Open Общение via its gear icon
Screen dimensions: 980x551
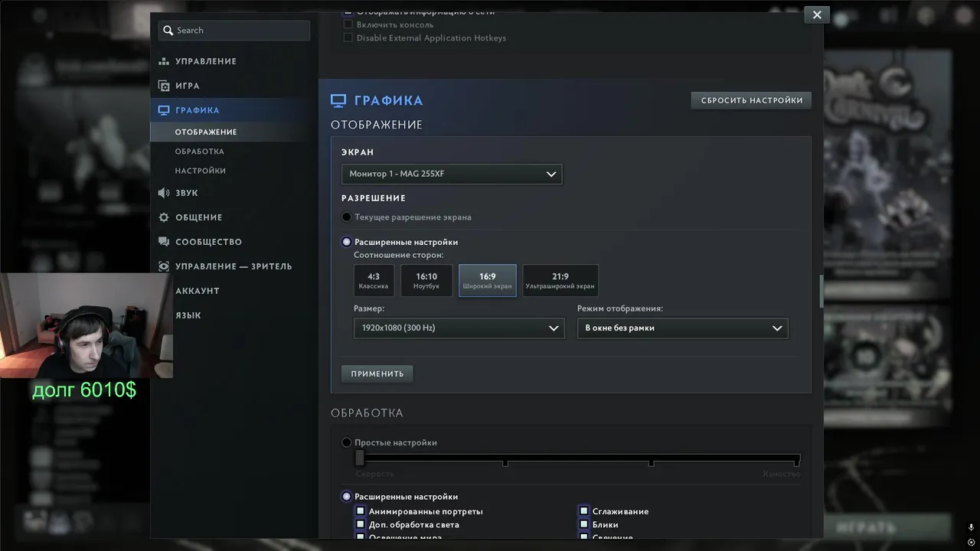(x=164, y=217)
